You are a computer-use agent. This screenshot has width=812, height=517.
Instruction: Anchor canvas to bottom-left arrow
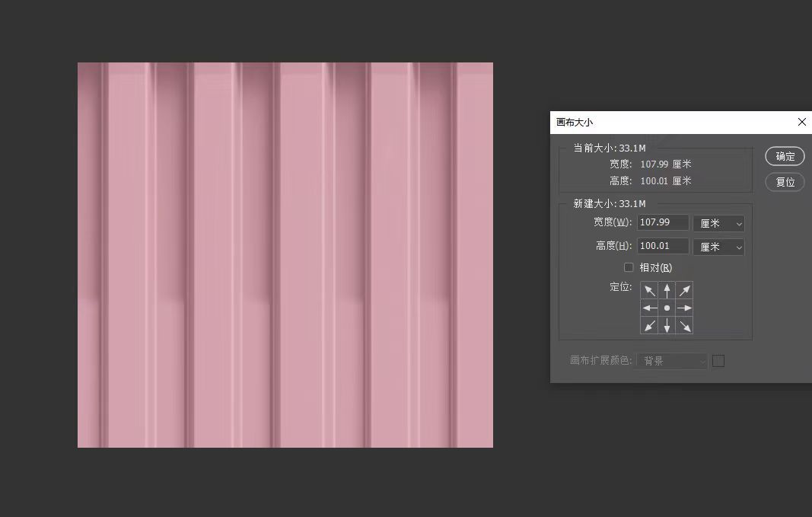click(649, 325)
